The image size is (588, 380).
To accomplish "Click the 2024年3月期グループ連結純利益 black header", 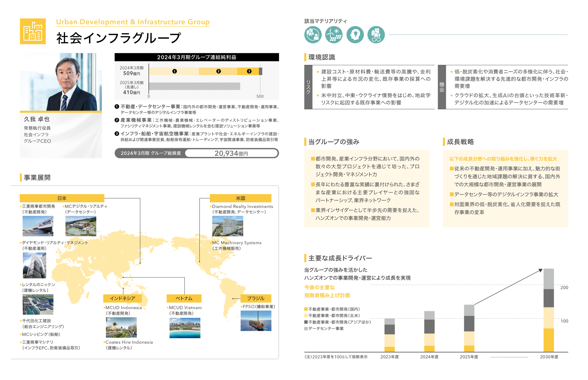I will coord(197,57).
